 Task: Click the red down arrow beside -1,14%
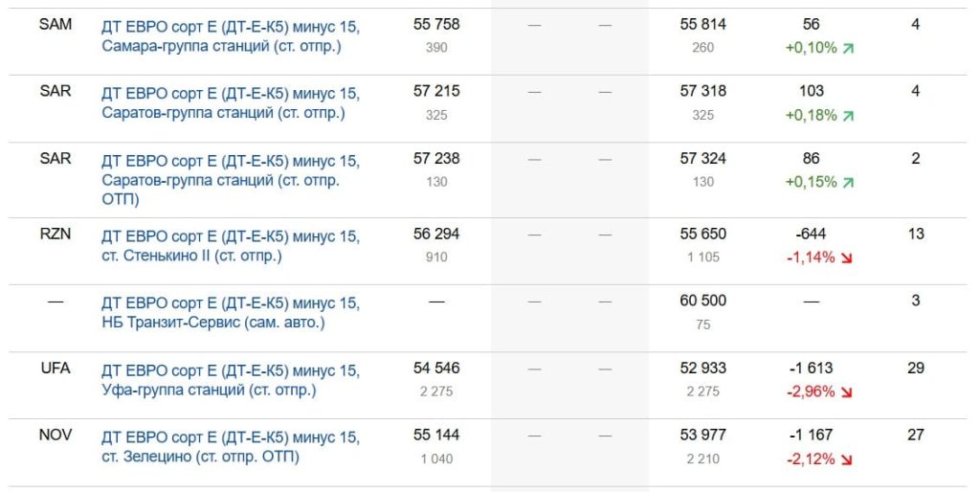coord(847,257)
